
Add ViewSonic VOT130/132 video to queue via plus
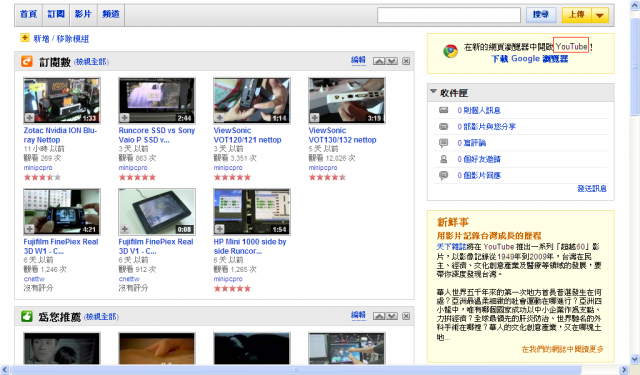(x=315, y=118)
